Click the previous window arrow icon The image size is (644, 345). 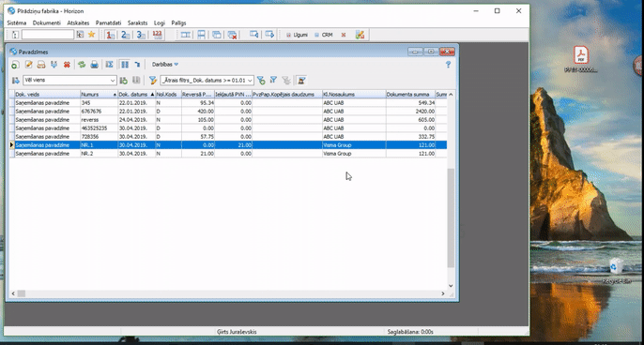pyautogui.click(x=254, y=35)
